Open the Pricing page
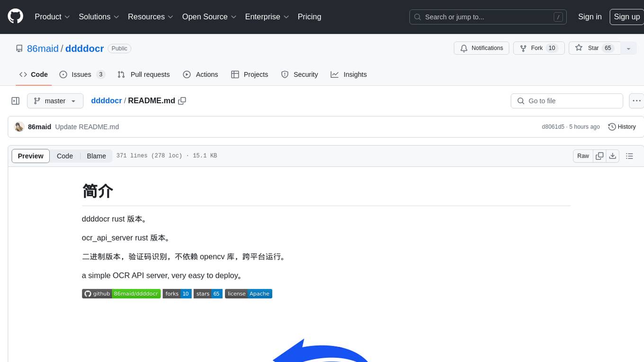Screen dimensions: 644x362 309,17
